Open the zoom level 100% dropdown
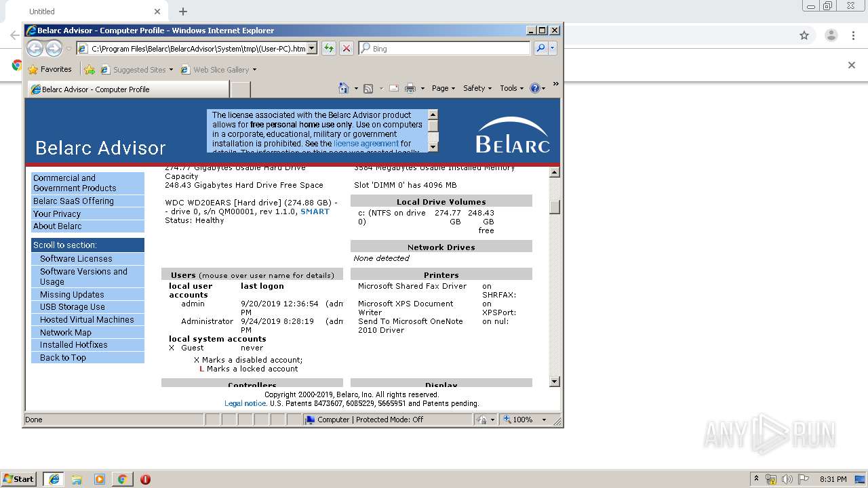Viewport: 868px width, 488px height. tap(544, 420)
